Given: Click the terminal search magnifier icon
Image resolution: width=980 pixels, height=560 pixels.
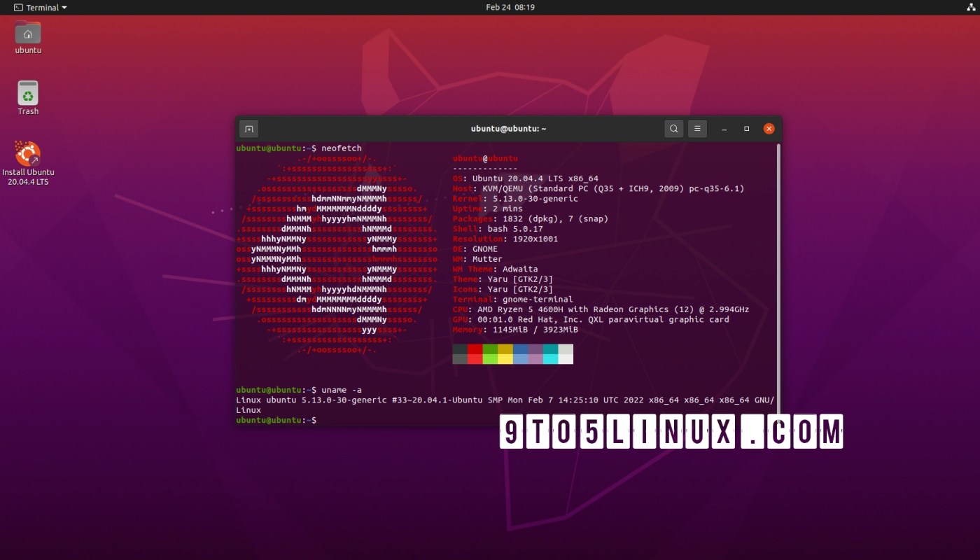Looking at the screenshot, I should tap(673, 129).
